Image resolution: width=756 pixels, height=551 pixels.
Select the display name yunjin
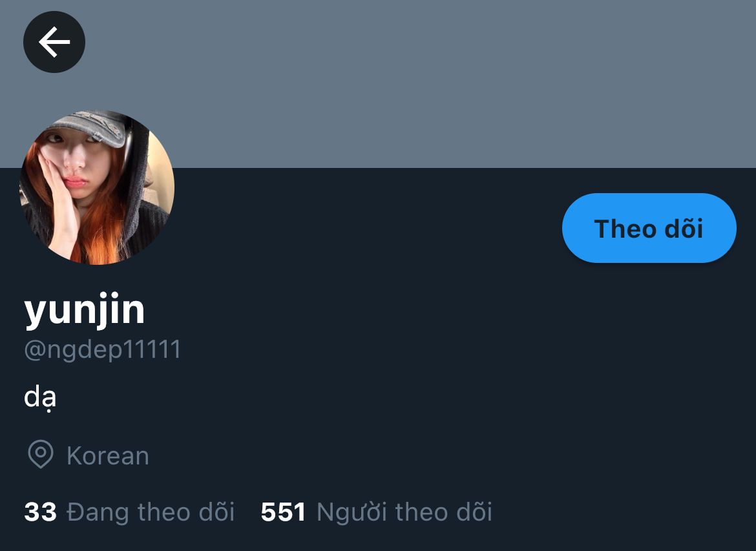[85, 310]
